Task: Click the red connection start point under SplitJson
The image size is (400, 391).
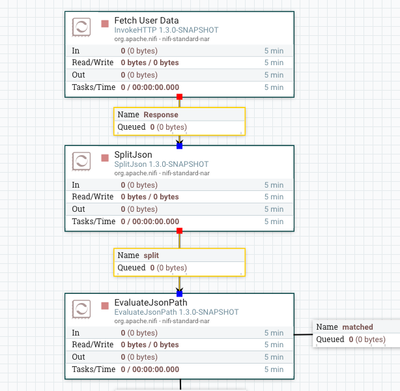Action: pyautogui.click(x=179, y=231)
